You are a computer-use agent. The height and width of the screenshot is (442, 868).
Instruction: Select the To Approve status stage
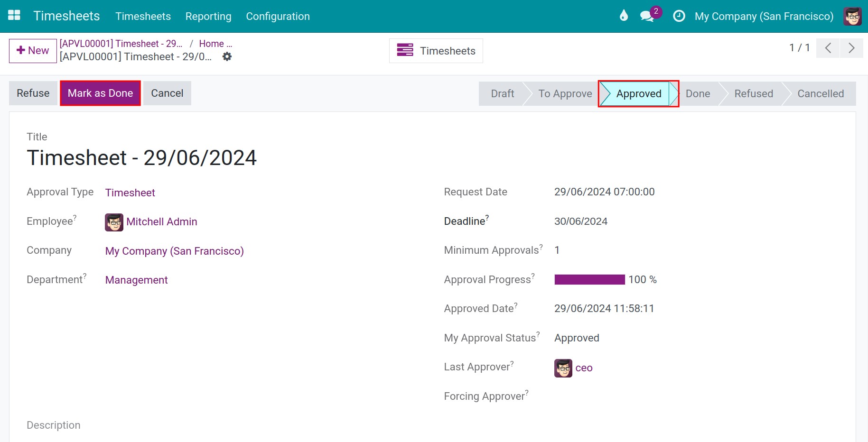pyautogui.click(x=565, y=93)
